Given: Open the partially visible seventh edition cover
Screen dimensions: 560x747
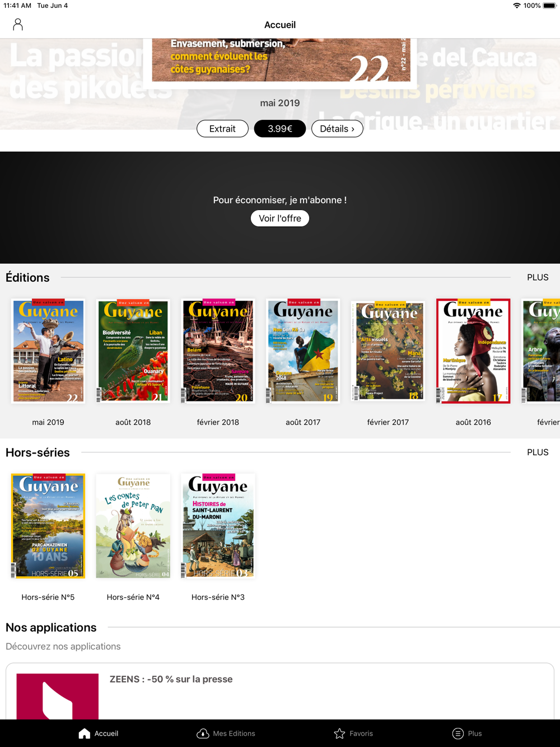Looking at the screenshot, I should tap(540, 351).
